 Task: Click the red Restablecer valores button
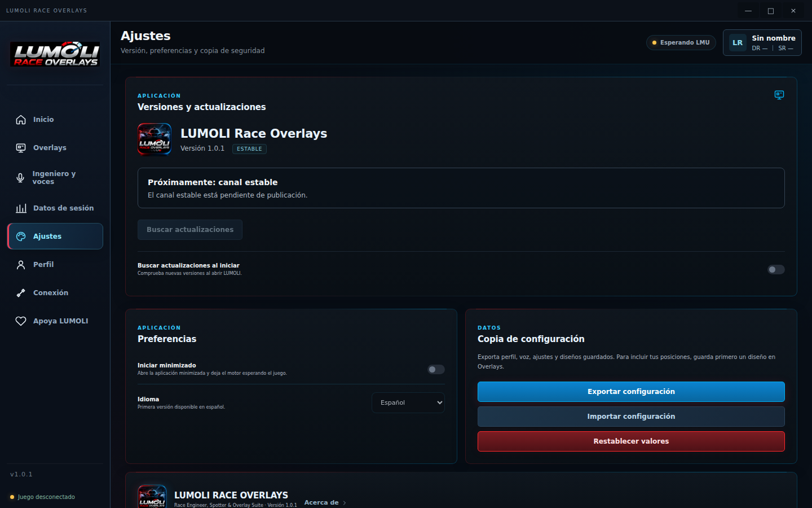coord(631,441)
